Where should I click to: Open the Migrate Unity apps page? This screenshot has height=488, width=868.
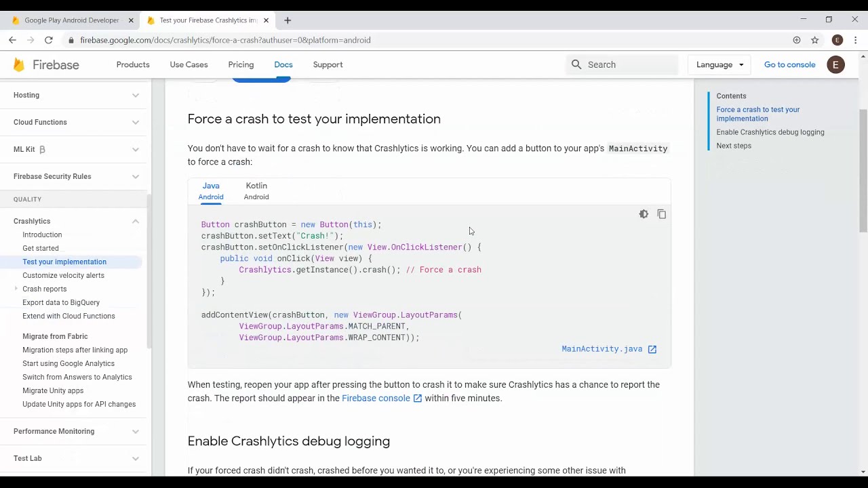pos(53,390)
